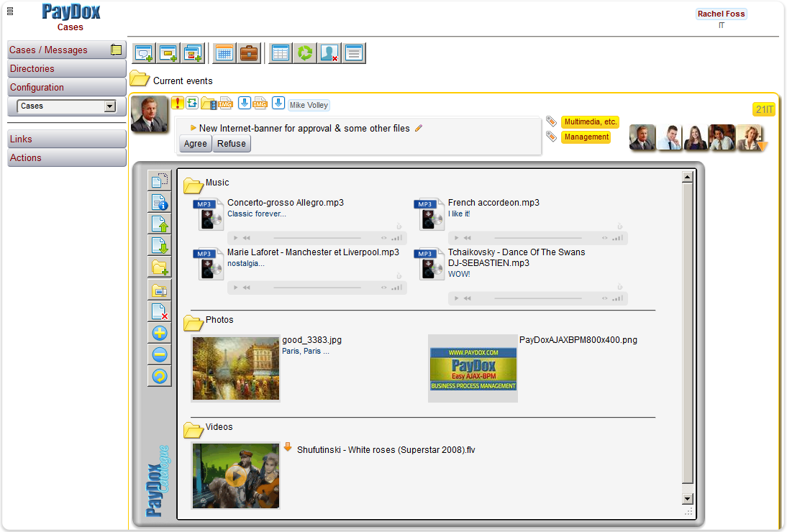
Task: Click the new message toolbar icon
Action: click(x=144, y=52)
